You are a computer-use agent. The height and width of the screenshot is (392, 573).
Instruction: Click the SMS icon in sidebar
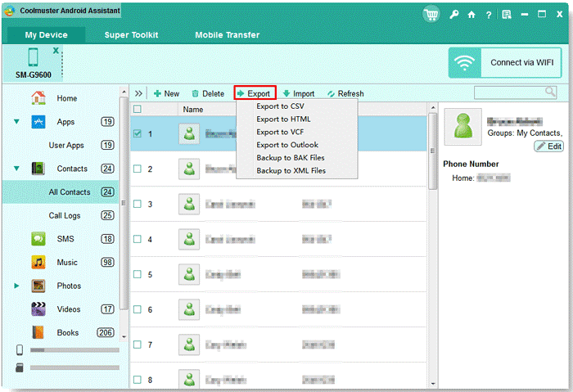point(38,239)
